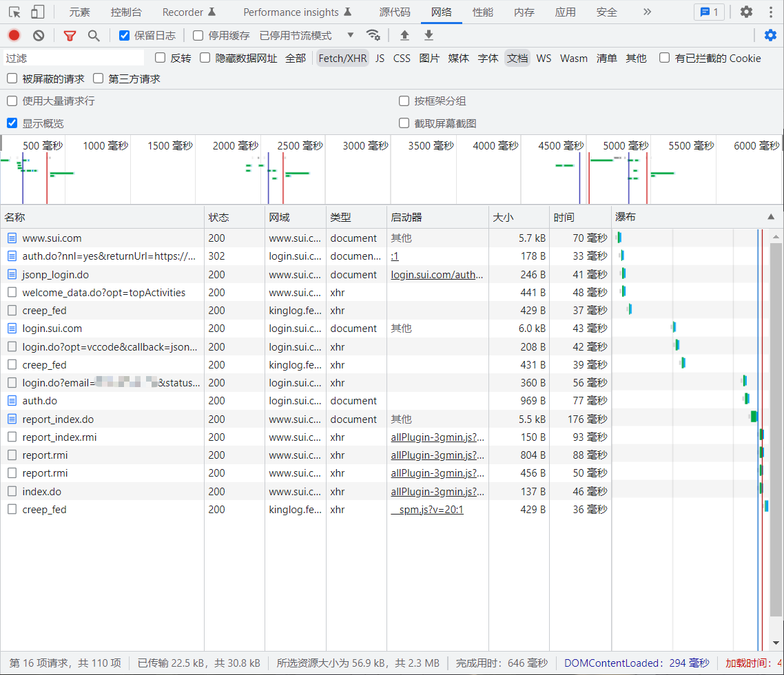Clear the network log

[x=39, y=35]
